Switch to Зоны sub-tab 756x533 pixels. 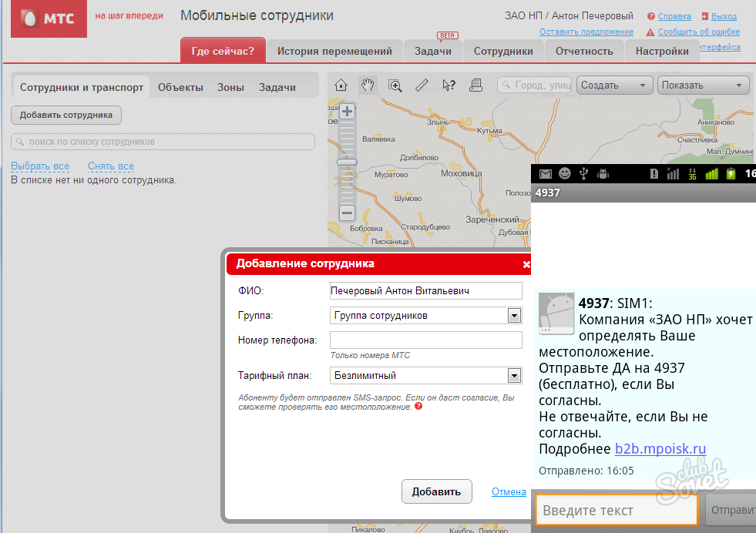(x=230, y=88)
